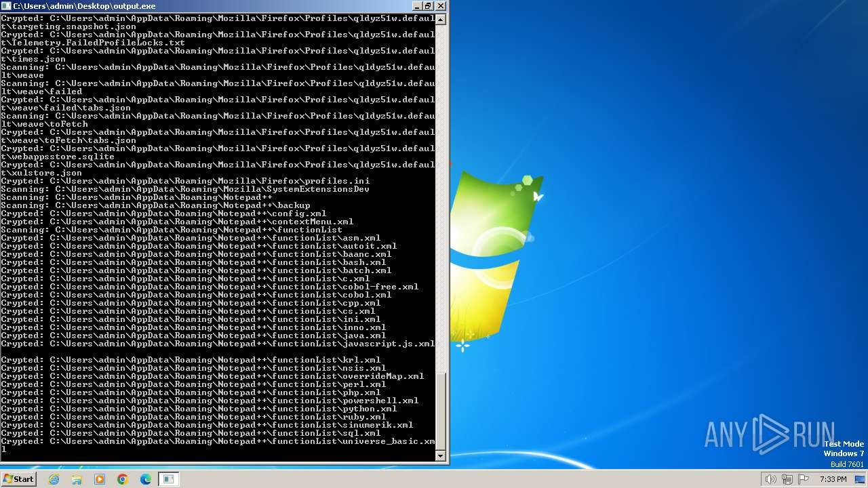Screen dimensions: 868x488
Task: Select the line ending with overrideMap.xml
Action: (212, 376)
